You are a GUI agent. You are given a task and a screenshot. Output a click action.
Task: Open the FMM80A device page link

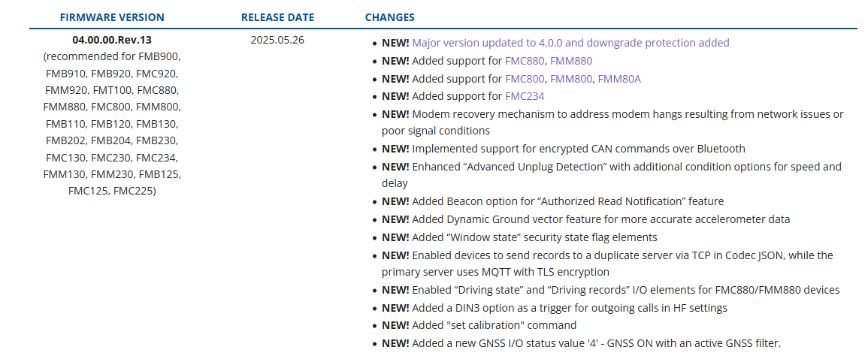[x=619, y=79]
